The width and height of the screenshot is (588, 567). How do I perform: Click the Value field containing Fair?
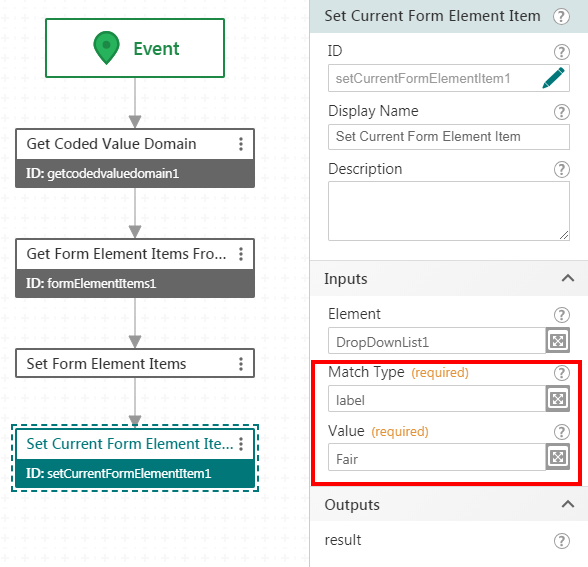[437, 458]
